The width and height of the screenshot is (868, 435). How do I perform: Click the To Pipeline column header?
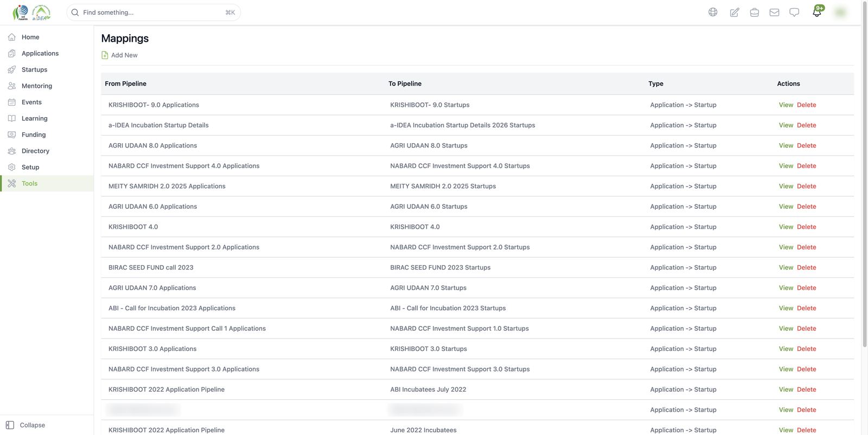405,84
